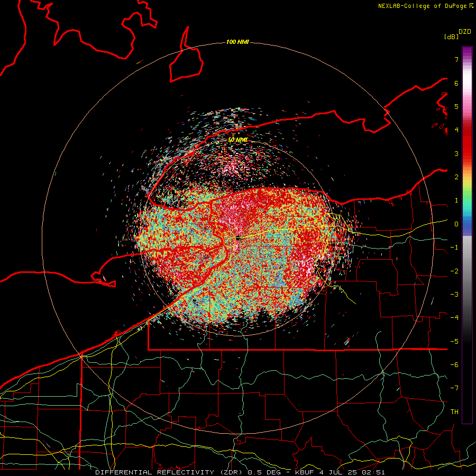Viewport: 476px width, 476px height.
Task: Select the -7 value on the scale
Action: [454, 388]
